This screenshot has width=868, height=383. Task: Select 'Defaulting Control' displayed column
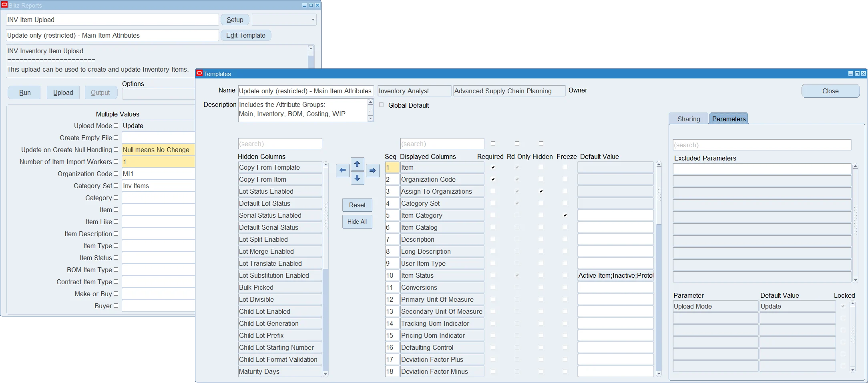coord(442,347)
